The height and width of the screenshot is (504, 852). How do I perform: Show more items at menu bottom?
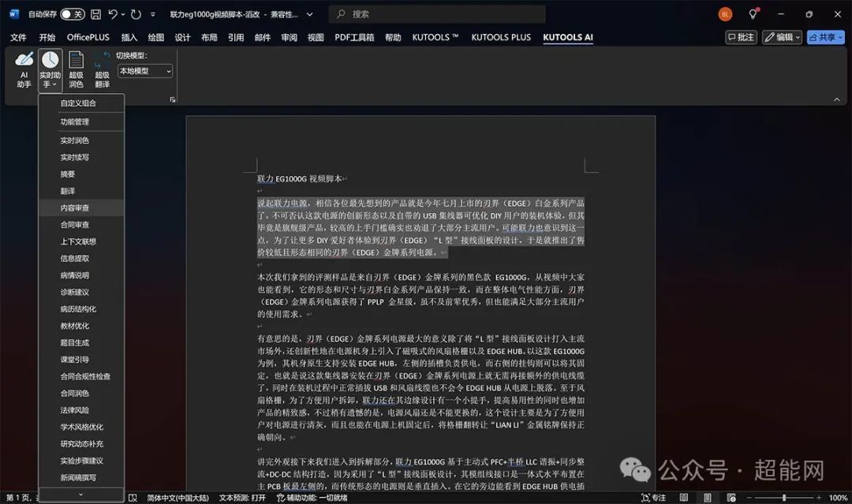tap(81, 495)
